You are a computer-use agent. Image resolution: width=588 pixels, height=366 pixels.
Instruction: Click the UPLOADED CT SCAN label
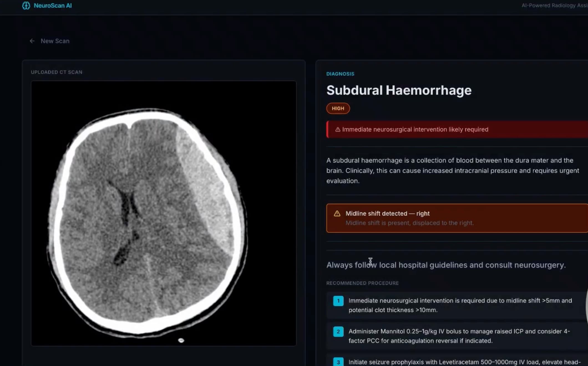pyautogui.click(x=57, y=72)
